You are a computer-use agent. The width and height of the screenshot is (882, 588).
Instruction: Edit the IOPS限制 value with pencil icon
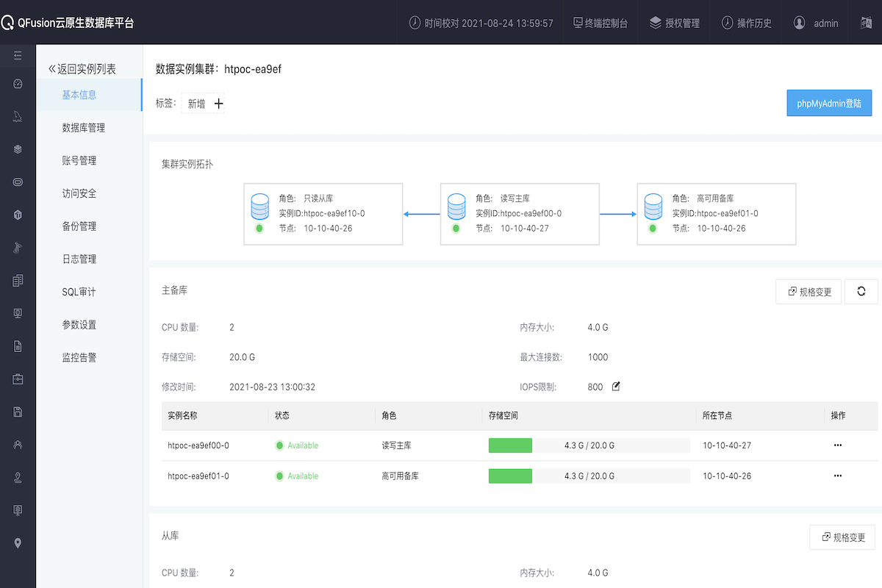[x=616, y=386]
